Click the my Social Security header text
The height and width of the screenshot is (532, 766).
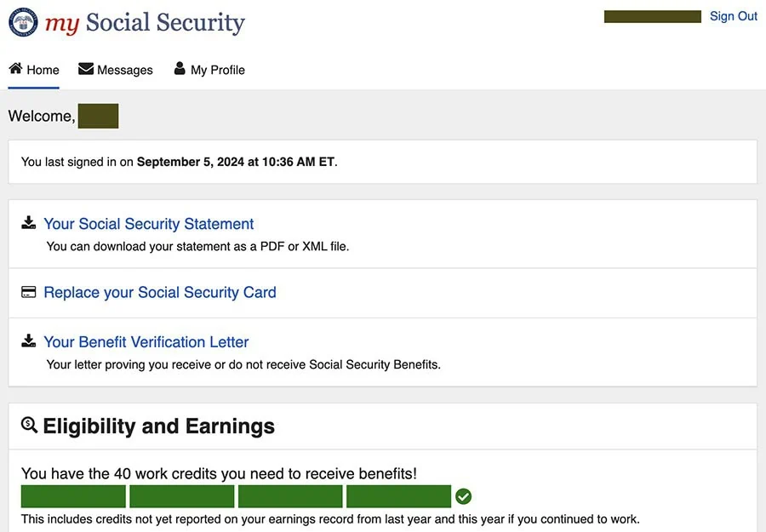pyautogui.click(x=145, y=22)
